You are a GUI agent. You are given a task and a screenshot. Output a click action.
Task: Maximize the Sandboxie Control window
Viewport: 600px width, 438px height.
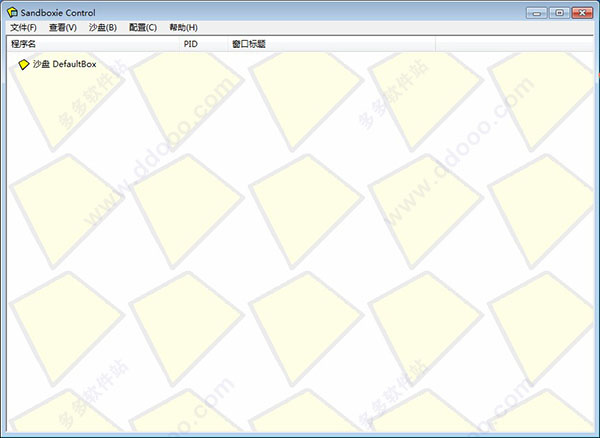click(558, 11)
